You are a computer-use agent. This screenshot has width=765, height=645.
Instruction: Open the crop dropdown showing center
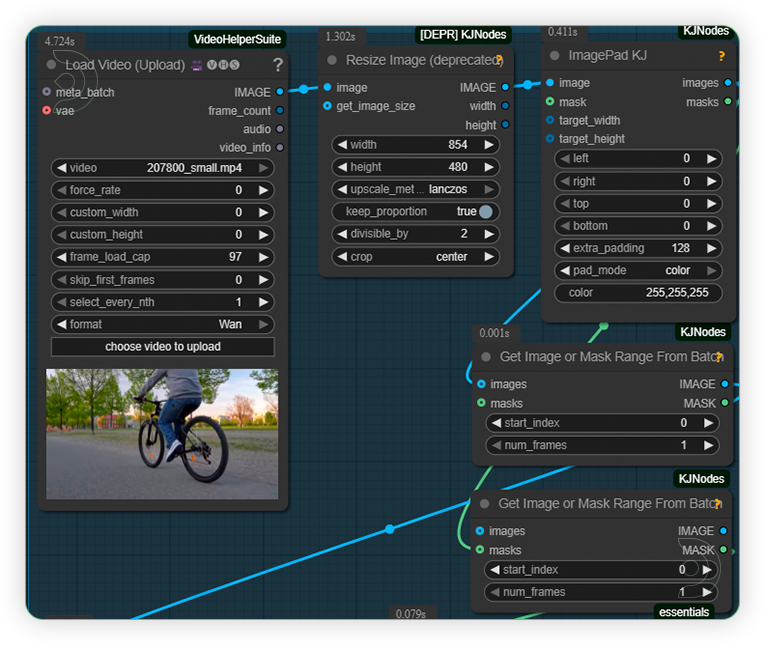(416, 257)
